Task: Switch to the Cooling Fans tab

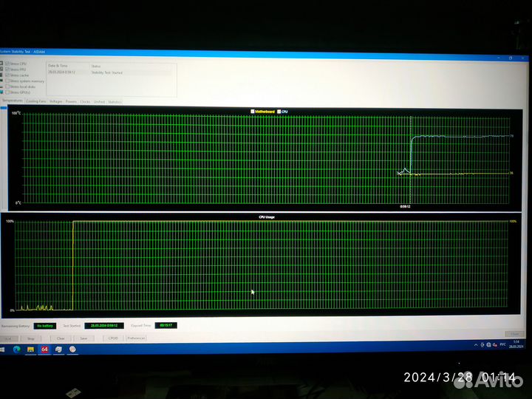Action: point(35,101)
